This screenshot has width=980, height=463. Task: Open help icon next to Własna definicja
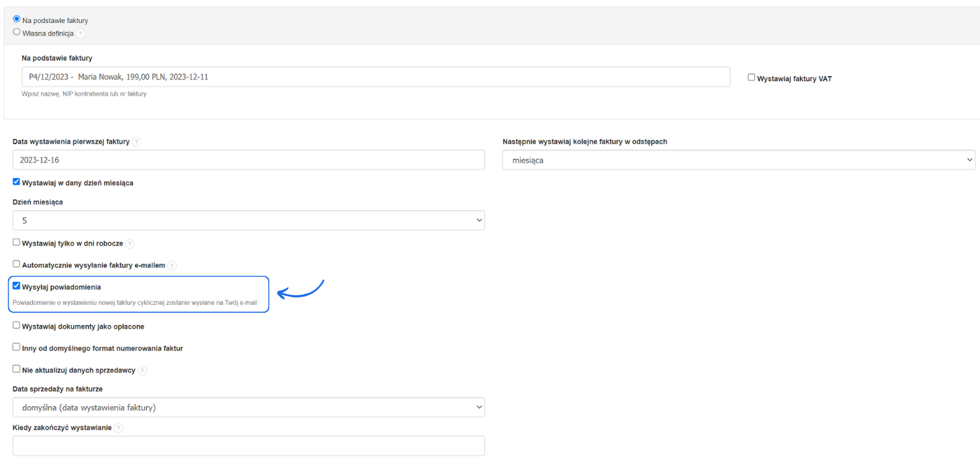pyautogui.click(x=80, y=34)
